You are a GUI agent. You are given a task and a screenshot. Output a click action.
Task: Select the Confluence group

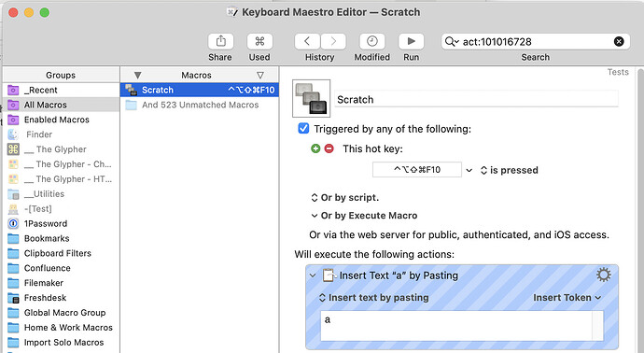click(61, 268)
